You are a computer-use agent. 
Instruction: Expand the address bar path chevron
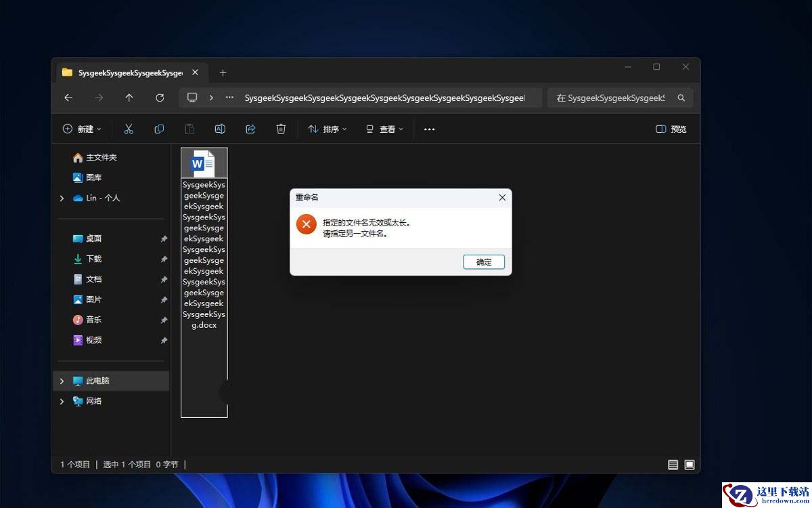[x=211, y=98]
